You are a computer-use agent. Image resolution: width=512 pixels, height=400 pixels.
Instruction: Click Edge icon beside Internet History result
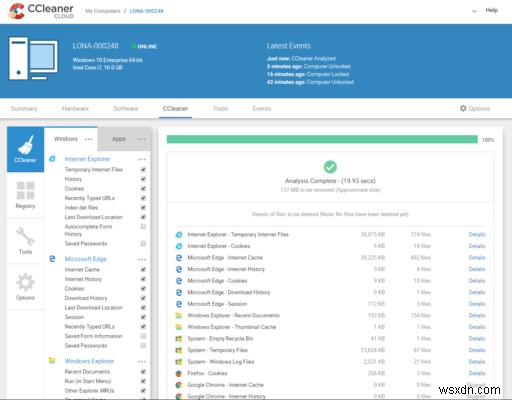point(179,269)
